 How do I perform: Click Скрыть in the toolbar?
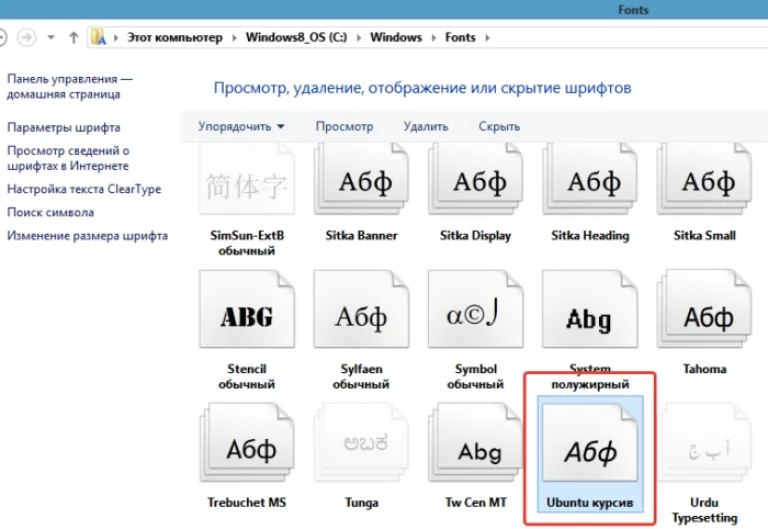(x=499, y=126)
